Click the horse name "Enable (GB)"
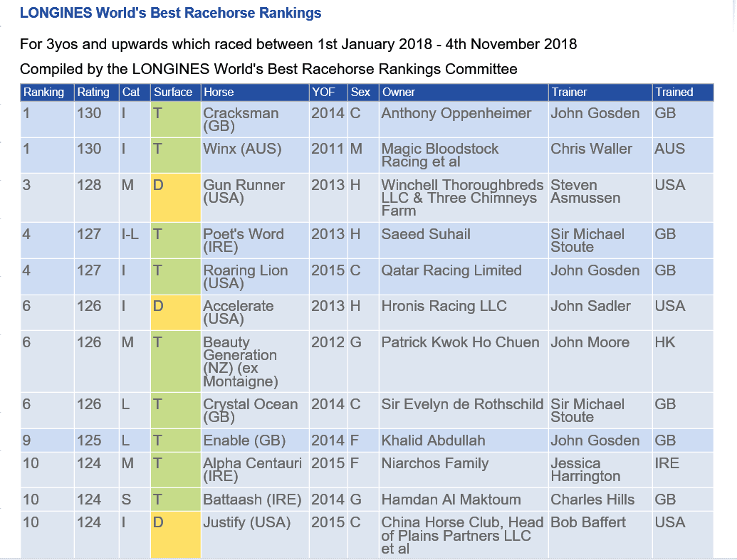The height and width of the screenshot is (560, 737). [244, 440]
